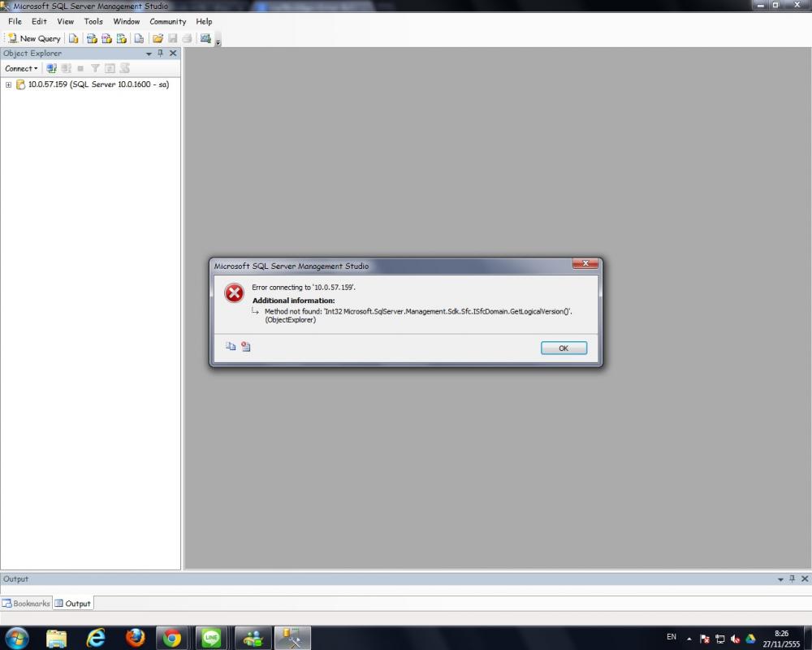The height and width of the screenshot is (650, 812).
Task: Click the Google Drive tray icon
Action: [x=750, y=639]
